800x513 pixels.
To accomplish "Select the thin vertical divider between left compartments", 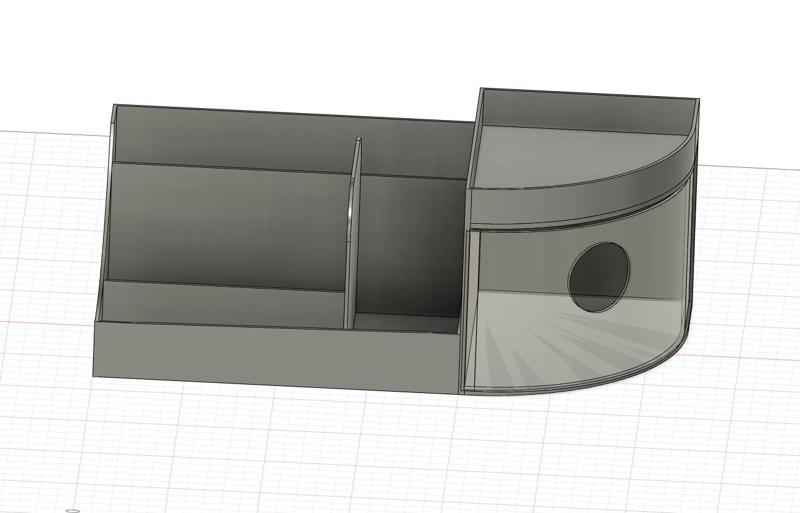I will (353, 233).
